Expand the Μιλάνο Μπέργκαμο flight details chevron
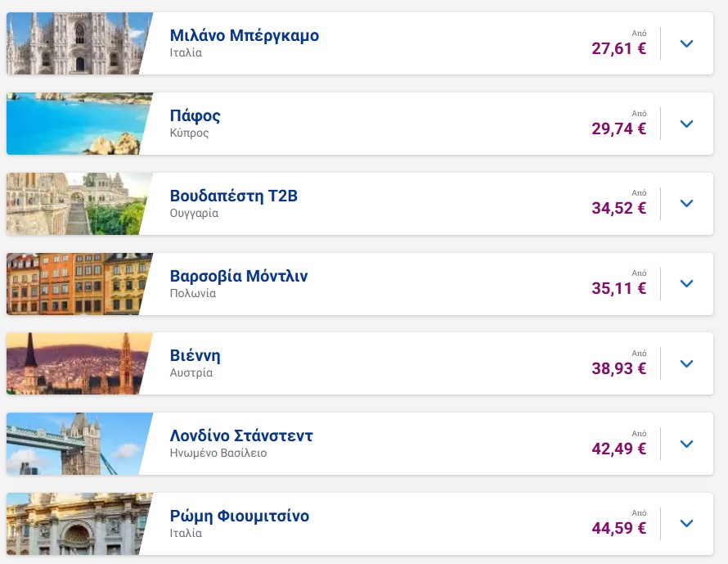The image size is (728, 564). click(686, 43)
